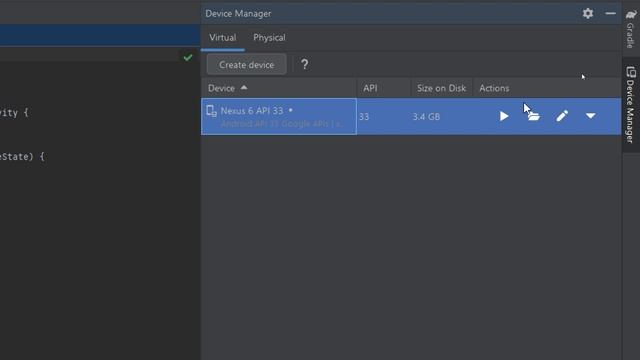Click the Nexus 6 phone device icon
The height and width of the screenshot is (360, 640).
(211, 111)
